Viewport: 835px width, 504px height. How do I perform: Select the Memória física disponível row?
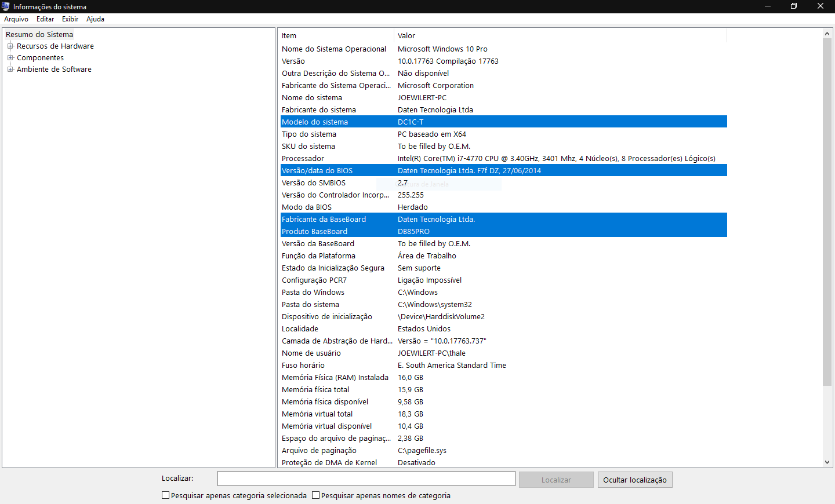click(503, 402)
